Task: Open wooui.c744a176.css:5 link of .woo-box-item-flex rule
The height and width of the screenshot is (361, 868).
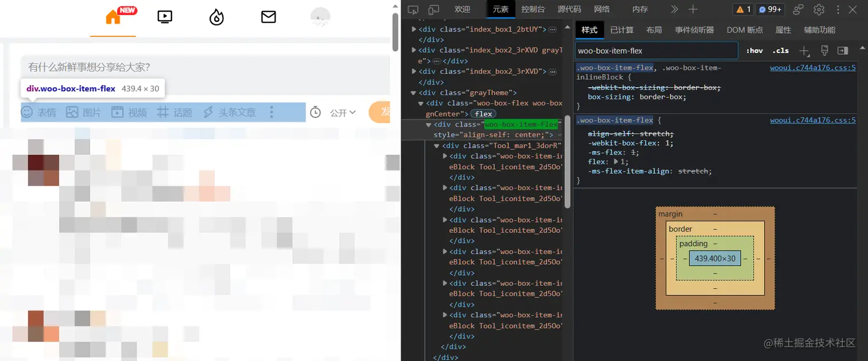Action: (813, 120)
